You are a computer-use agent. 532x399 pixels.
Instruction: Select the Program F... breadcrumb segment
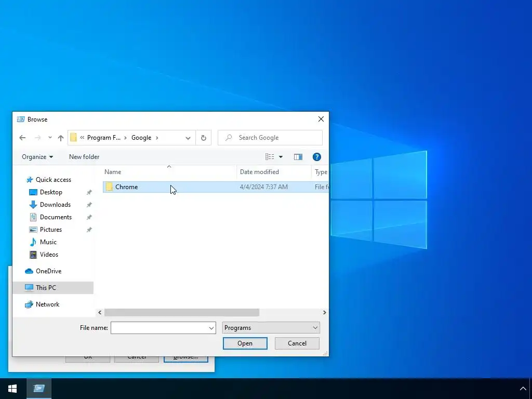coord(104,138)
